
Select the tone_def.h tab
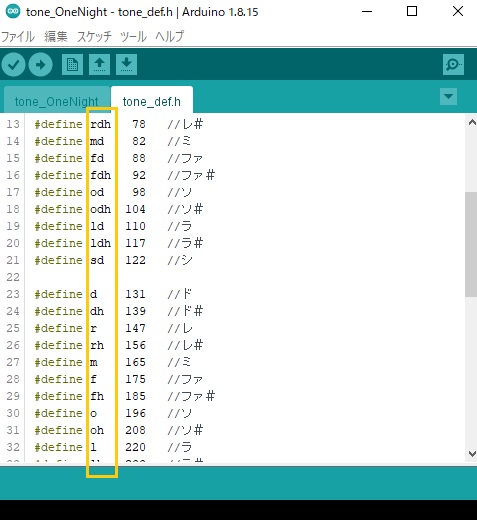pyautogui.click(x=152, y=101)
